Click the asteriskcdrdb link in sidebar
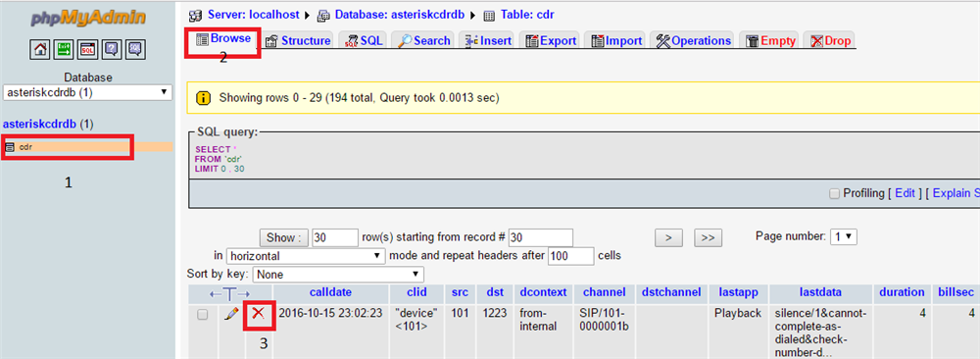 [39, 124]
